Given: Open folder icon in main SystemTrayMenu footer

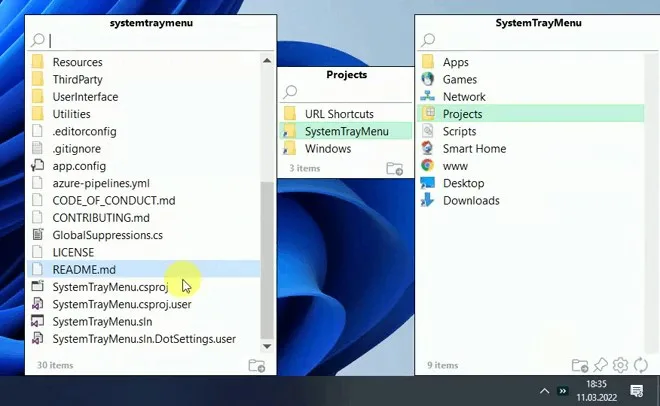Looking at the screenshot, I should pos(580,365).
